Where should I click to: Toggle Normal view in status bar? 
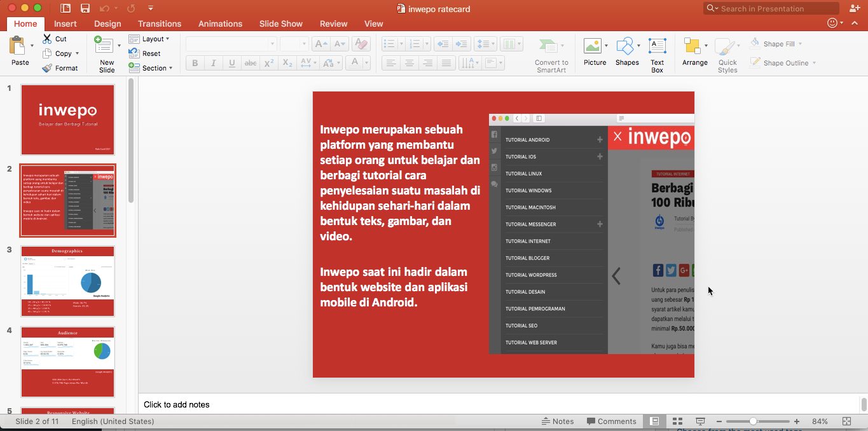click(654, 421)
